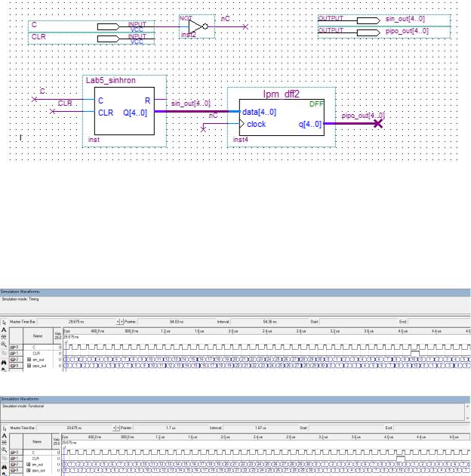Click the sin_out bus icon in the Timing window
This screenshot has width=471, height=476.
coord(14,360)
